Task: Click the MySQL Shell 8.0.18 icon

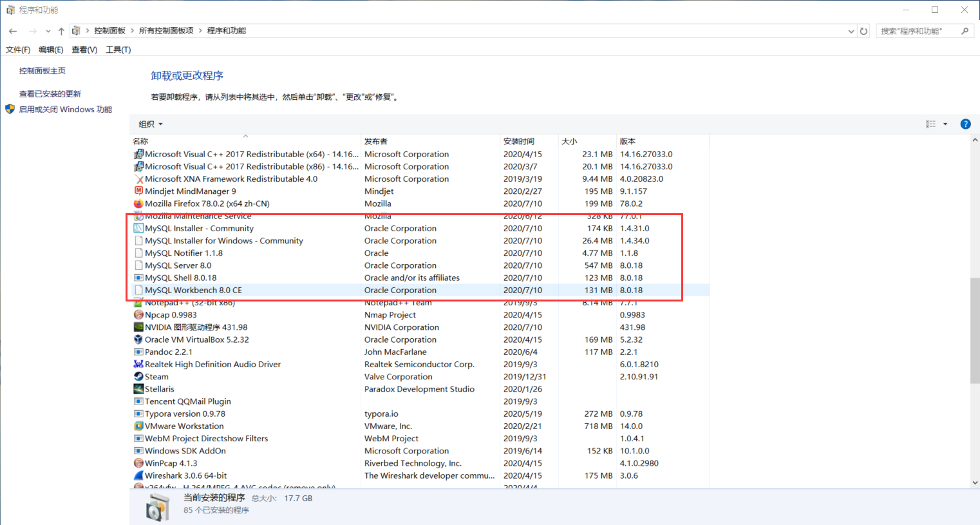Action: coord(138,278)
